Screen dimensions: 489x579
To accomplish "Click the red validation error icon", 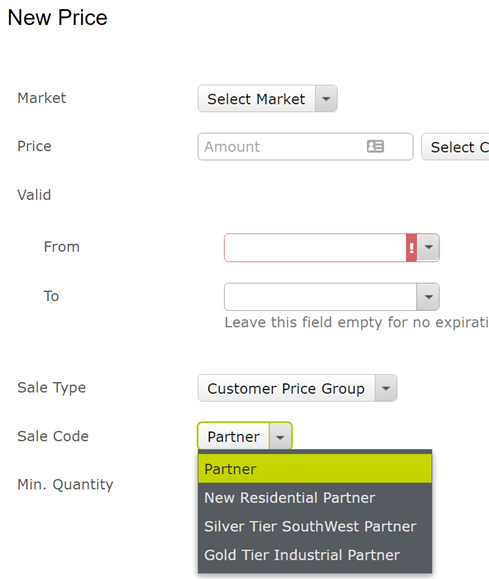I will (x=411, y=247).
